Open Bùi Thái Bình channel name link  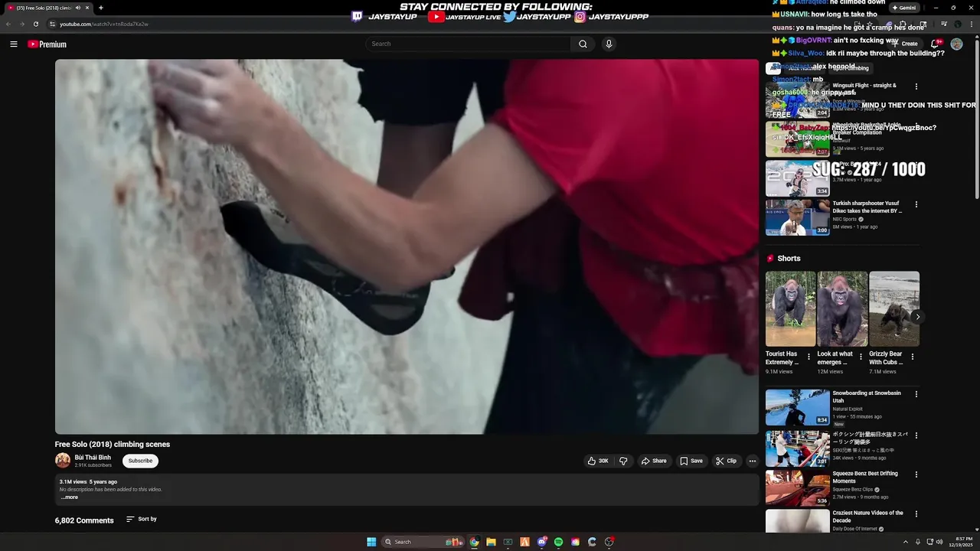click(x=93, y=458)
